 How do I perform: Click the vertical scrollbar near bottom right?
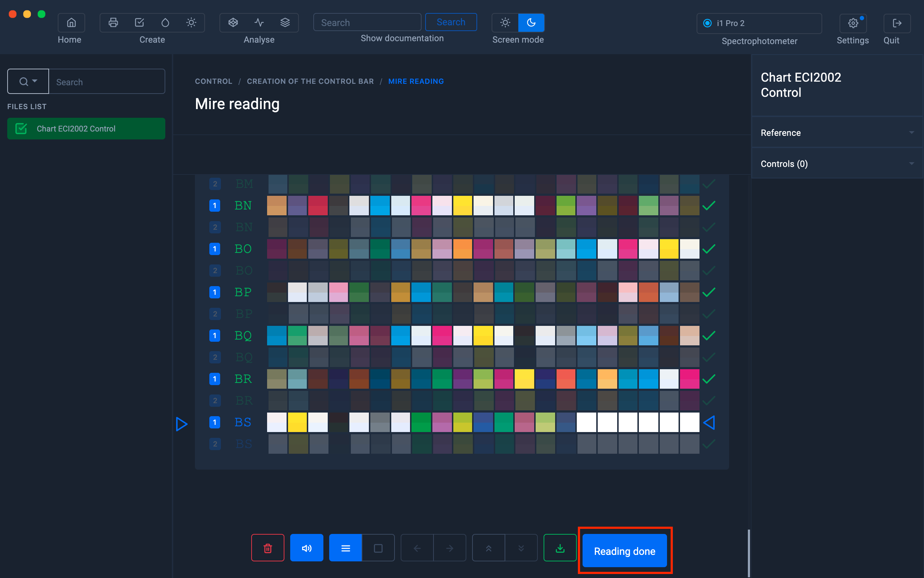pos(749,553)
